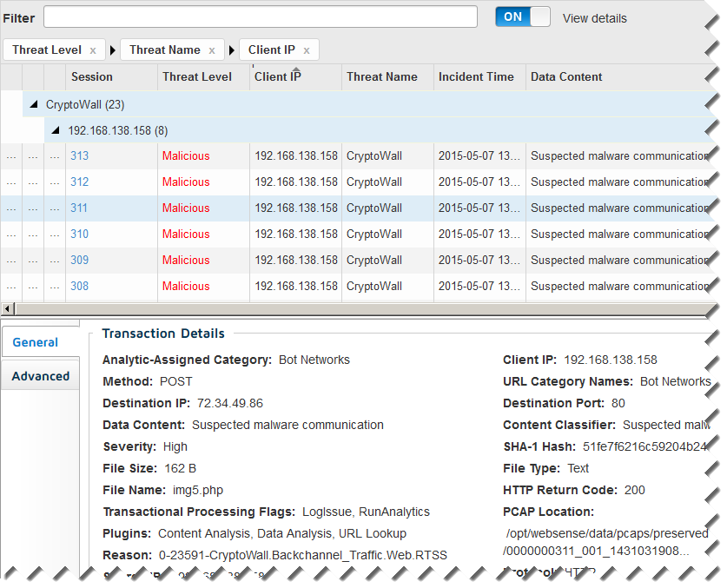The height and width of the screenshot is (588, 727).
Task: Open session 312 link
Action: click(79, 182)
